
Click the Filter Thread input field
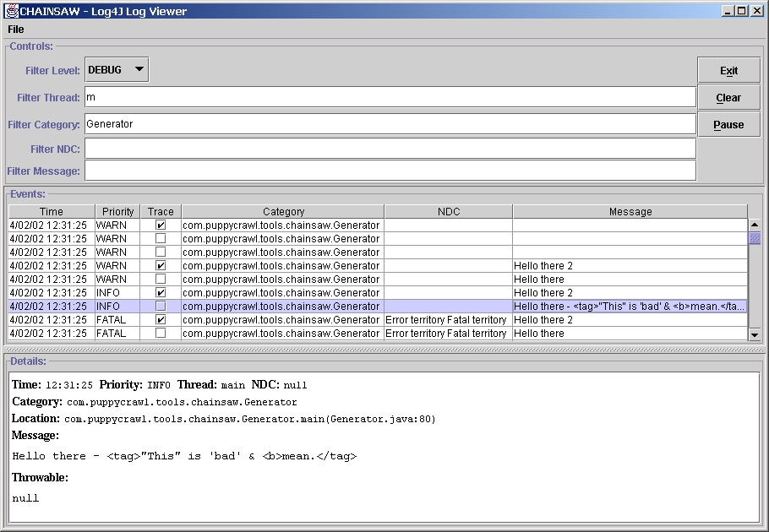tap(390, 97)
